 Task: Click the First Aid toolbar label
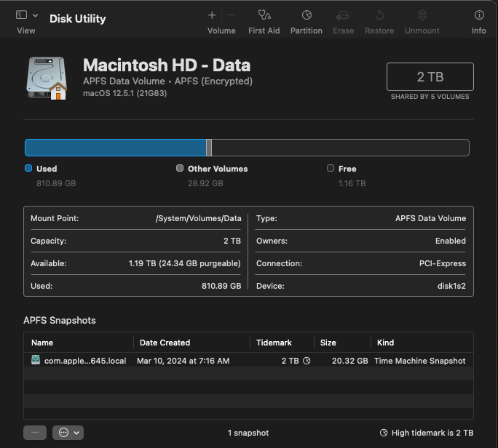pyautogui.click(x=264, y=31)
